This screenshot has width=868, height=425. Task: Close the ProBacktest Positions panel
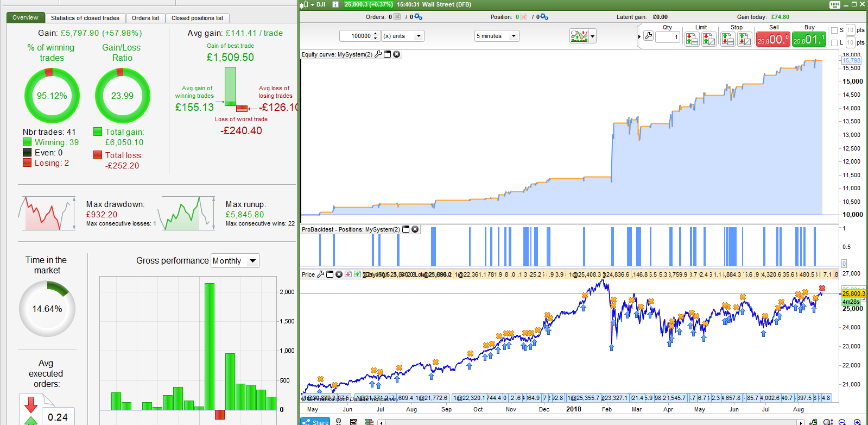[x=415, y=229]
